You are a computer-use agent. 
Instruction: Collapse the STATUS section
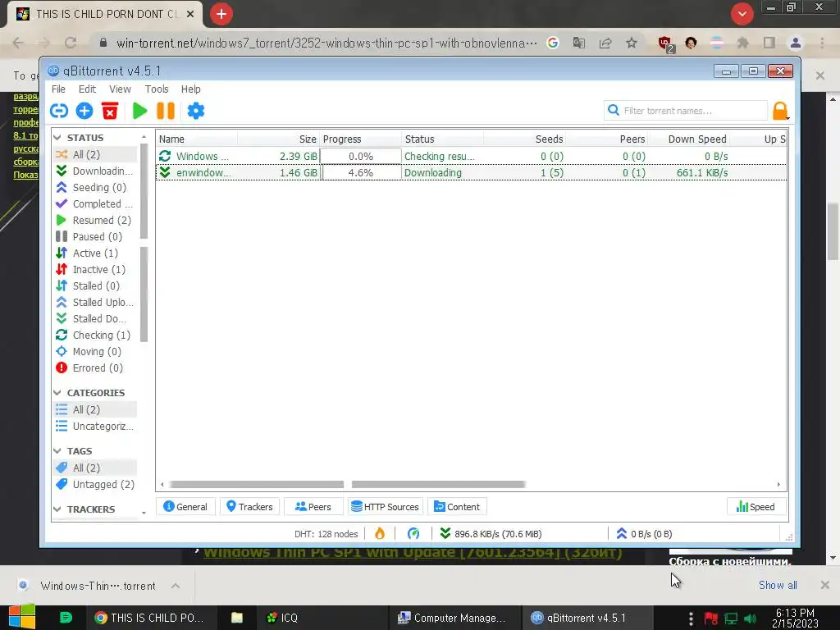[57, 138]
